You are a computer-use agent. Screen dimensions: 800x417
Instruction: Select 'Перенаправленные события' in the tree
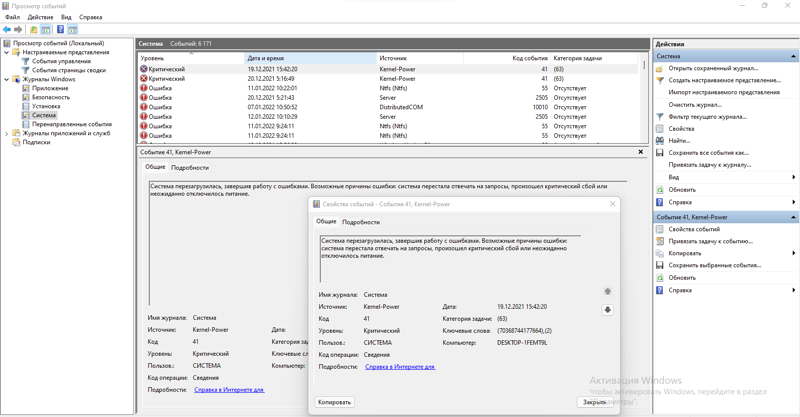point(71,124)
